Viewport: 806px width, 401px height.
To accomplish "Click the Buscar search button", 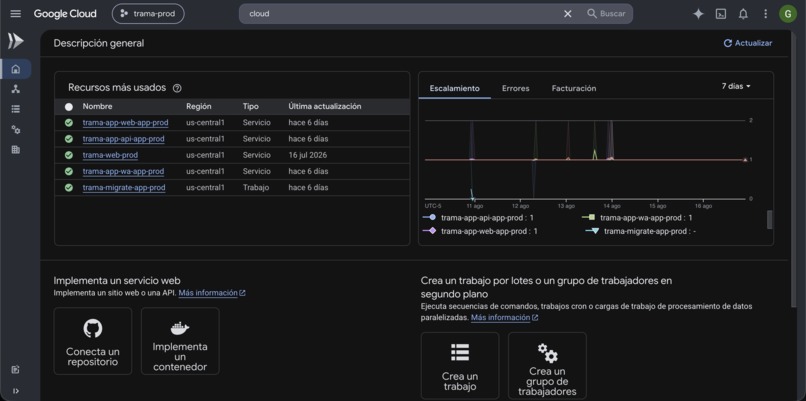I will tap(607, 14).
